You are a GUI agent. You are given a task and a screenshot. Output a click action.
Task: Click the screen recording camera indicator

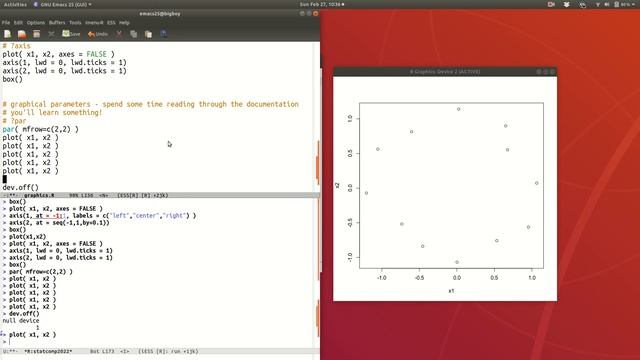[551, 4]
